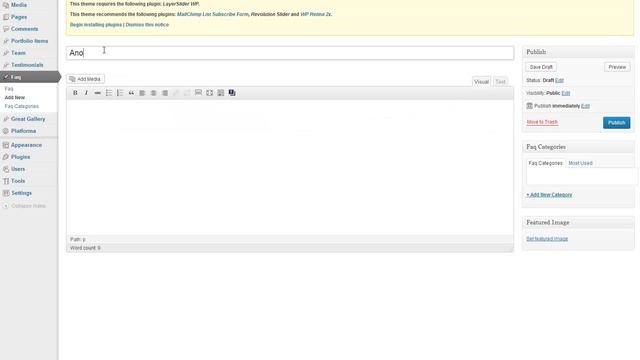Viewport: 640px width, 360px height.
Task: Apply strikethrough formatting
Action: point(98,93)
